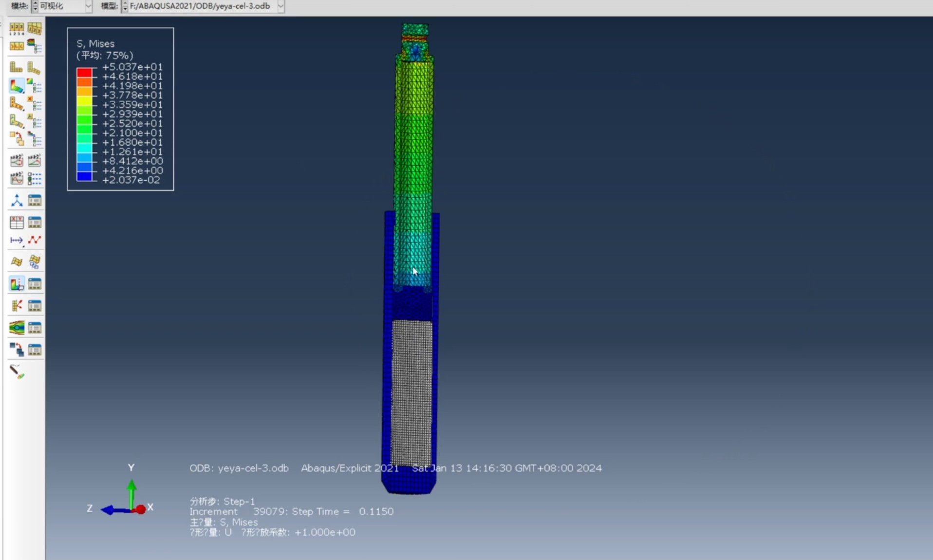Open Superimpose Options checklist icon

pyautogui.click(x=35, y=139)
